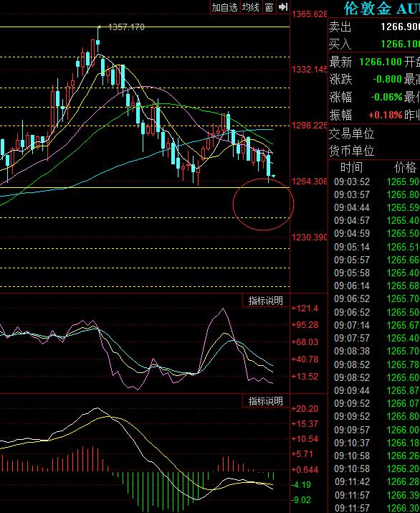The image size is (420, 513).
Task: Select the 时间 column header
Action: pos(351,167)
